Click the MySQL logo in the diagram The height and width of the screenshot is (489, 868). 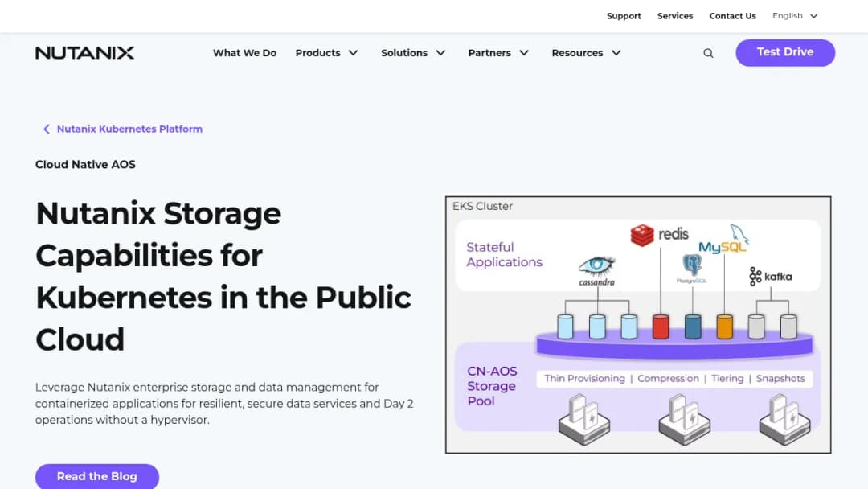[x=723, y=240]
